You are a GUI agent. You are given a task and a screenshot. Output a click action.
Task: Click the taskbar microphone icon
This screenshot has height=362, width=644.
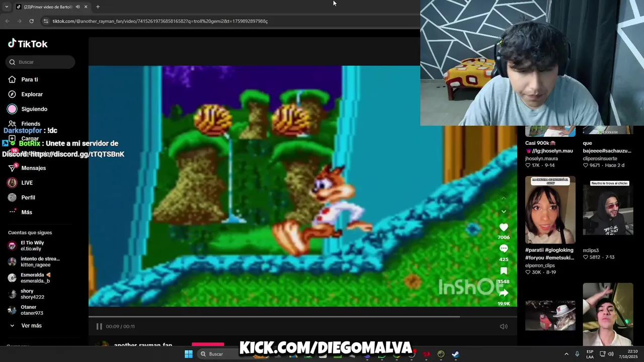tap(577, 354)
